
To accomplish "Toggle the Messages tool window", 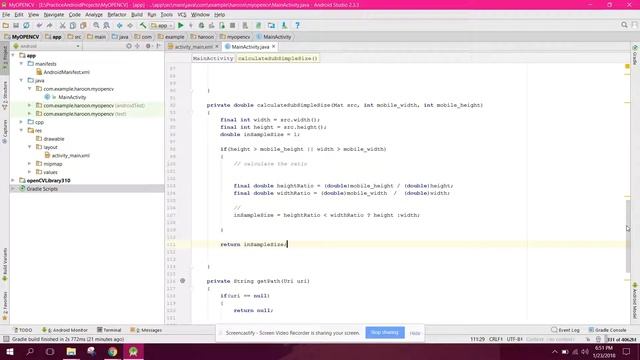I will 146,330.
